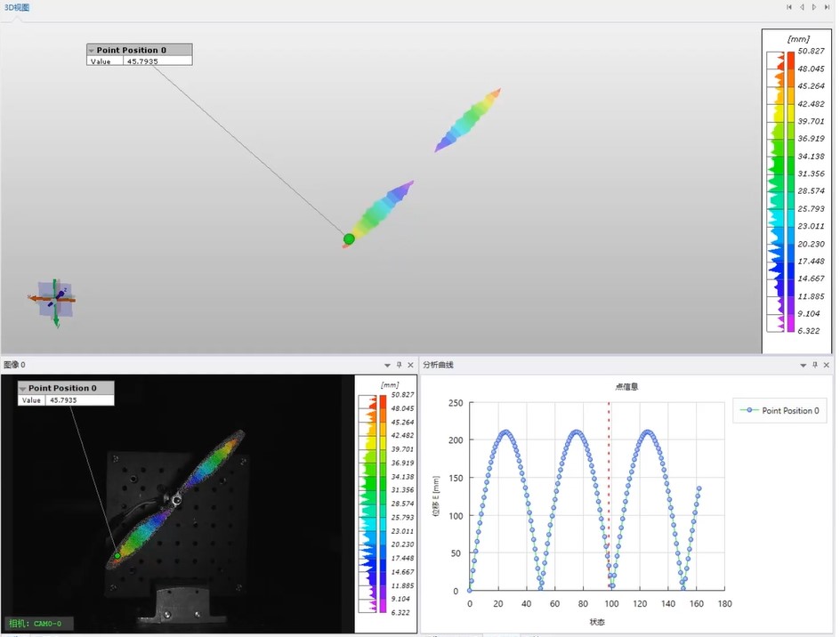The height and width of the screenshot is (637, 840).
Task: Pin the 图像 0 panel
Action: pyautogui.click(x=399, y=365)
